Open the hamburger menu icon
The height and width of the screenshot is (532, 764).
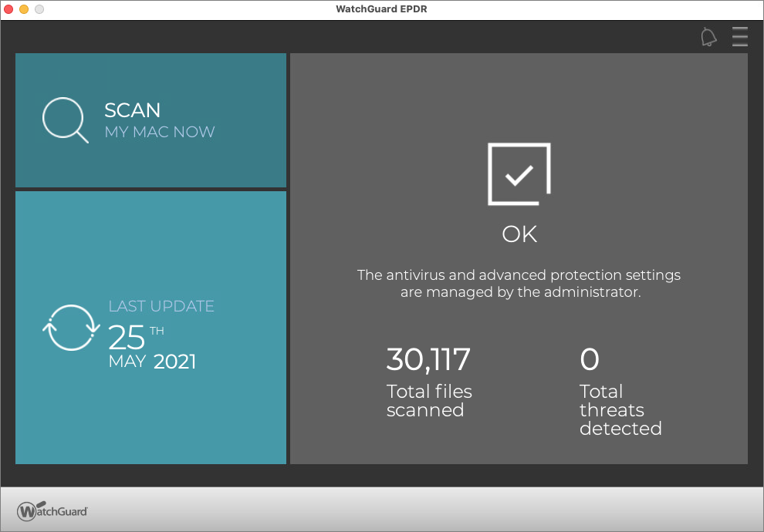pyautogui.click(x=739, y=36)
